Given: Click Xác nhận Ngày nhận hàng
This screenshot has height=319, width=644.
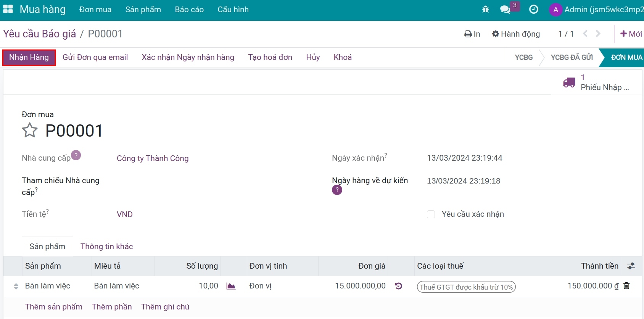Looking at the screenshot, I should click(x=188, y=57).
